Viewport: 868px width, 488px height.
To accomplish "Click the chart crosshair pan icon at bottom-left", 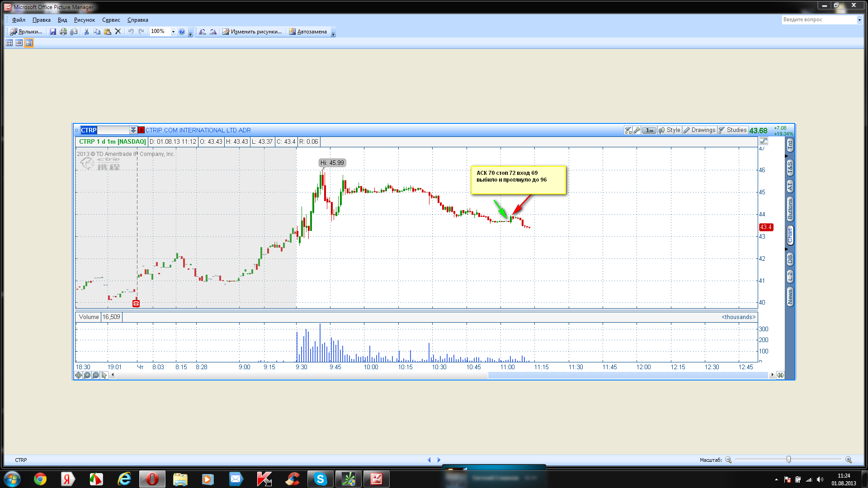I will click(x=78, y=375).
